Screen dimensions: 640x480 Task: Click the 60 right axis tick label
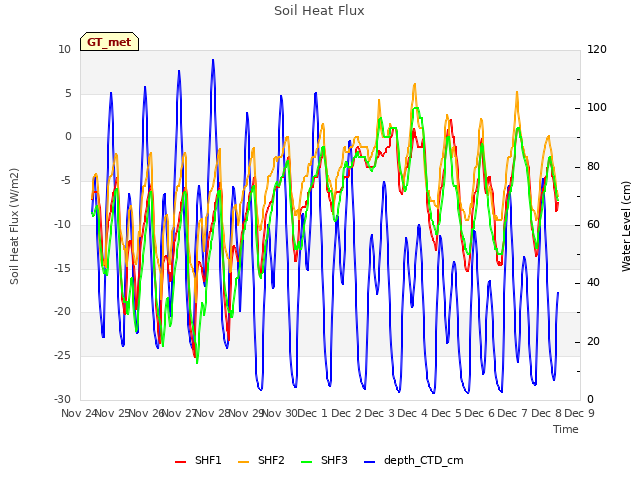(593, 224)
